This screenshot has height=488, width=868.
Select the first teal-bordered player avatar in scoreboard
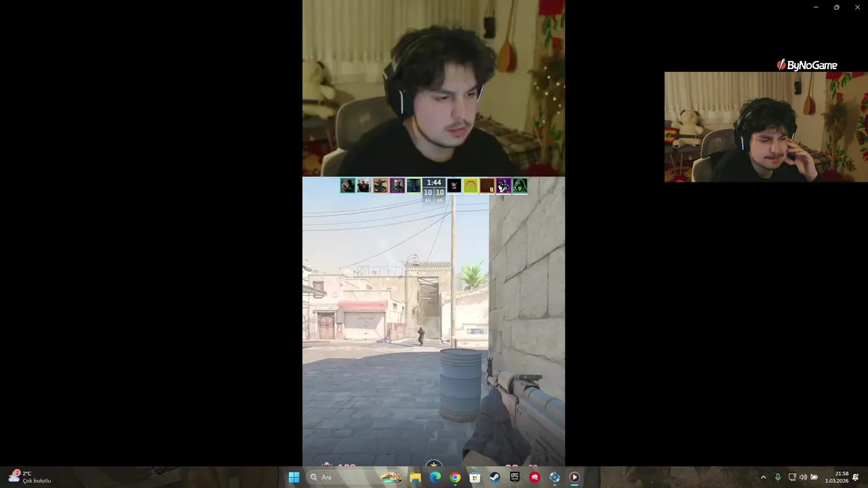coord(348,185)
